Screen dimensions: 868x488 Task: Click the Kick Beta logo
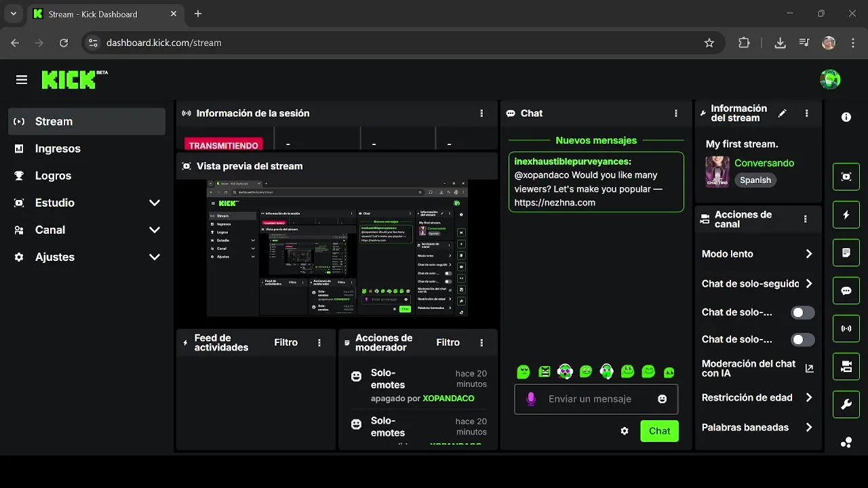point(75,79)
